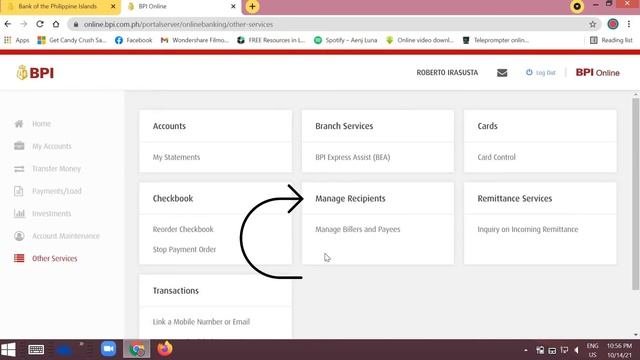The image size is (640, 360).
Task: Go back with browser back arrow
Action: (8, 24)
